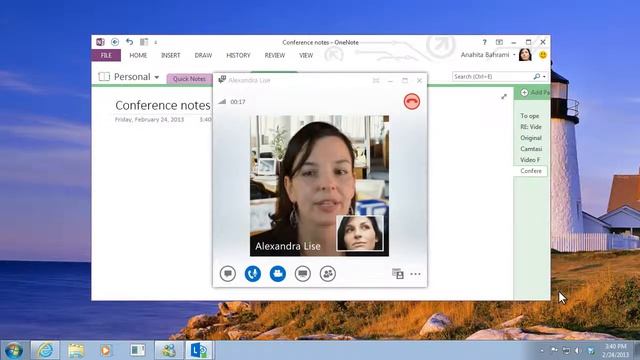End the call with the red hang-up button

pos(411,101)
